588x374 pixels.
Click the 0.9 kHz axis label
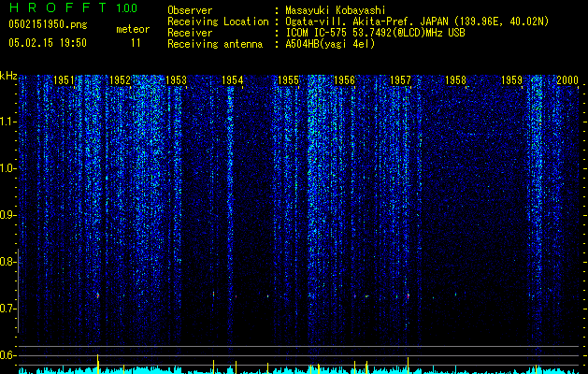tap(7, 215)
